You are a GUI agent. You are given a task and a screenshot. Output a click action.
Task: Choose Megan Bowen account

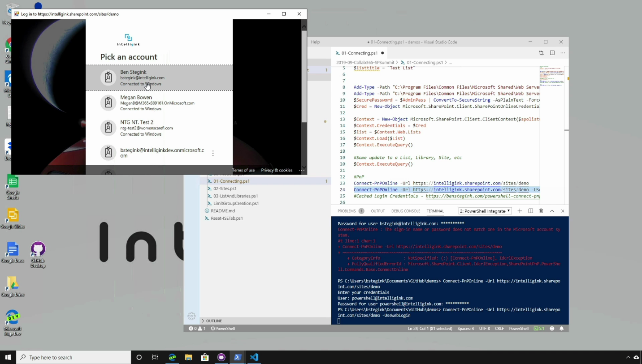tap(159, 103)
